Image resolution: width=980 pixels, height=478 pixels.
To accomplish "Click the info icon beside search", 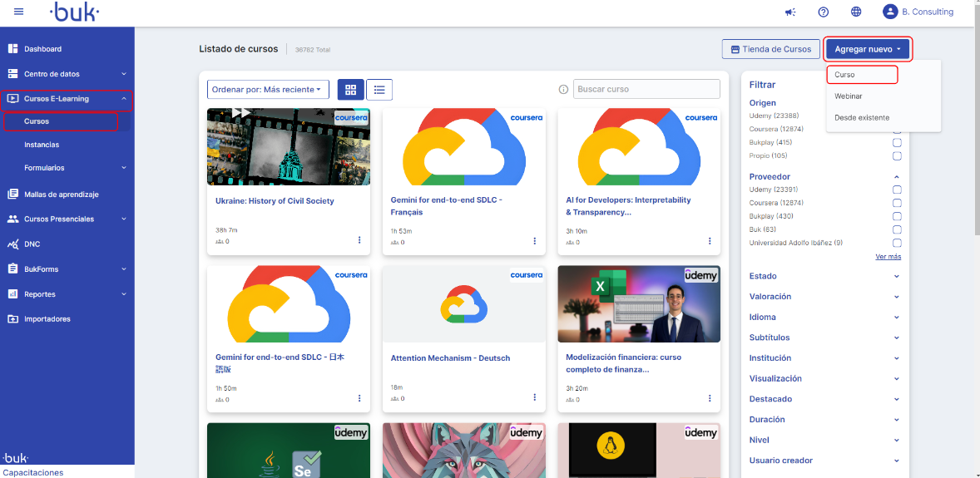I will pos(563,89).
